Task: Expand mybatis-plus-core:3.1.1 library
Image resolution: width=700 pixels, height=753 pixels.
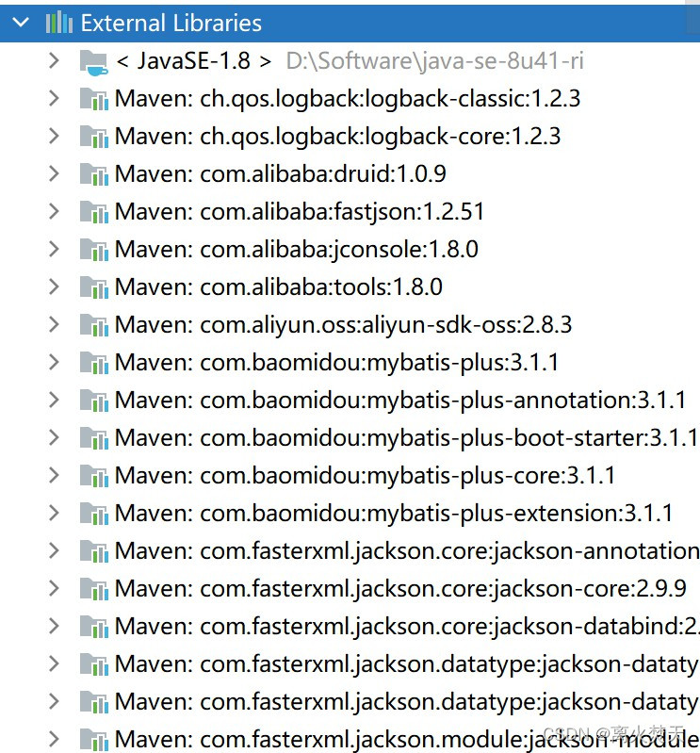Action: [54, 475]
